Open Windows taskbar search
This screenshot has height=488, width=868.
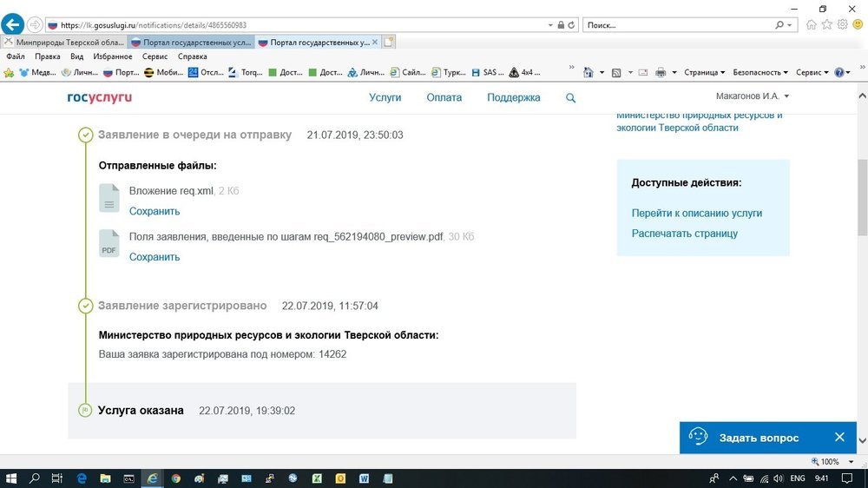point(35,478)
